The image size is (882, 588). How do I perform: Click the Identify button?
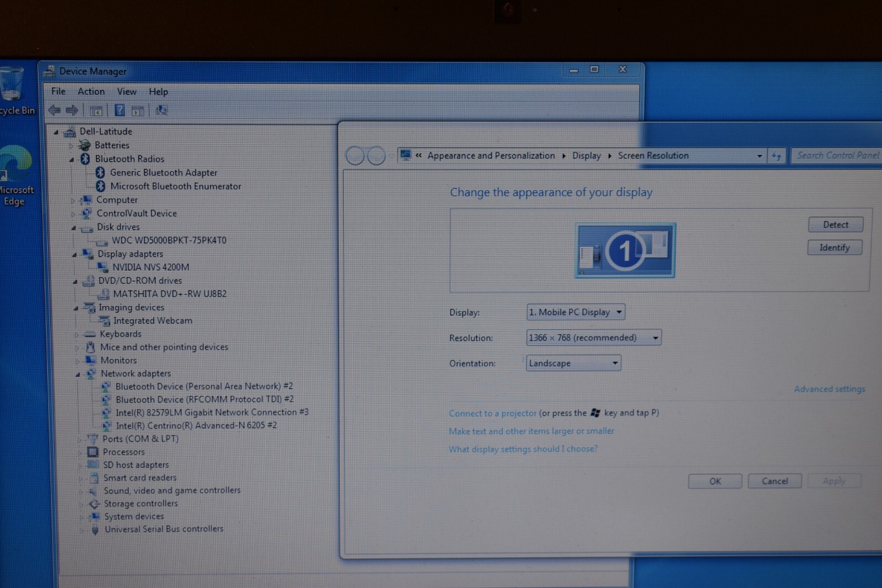[835, 248]
